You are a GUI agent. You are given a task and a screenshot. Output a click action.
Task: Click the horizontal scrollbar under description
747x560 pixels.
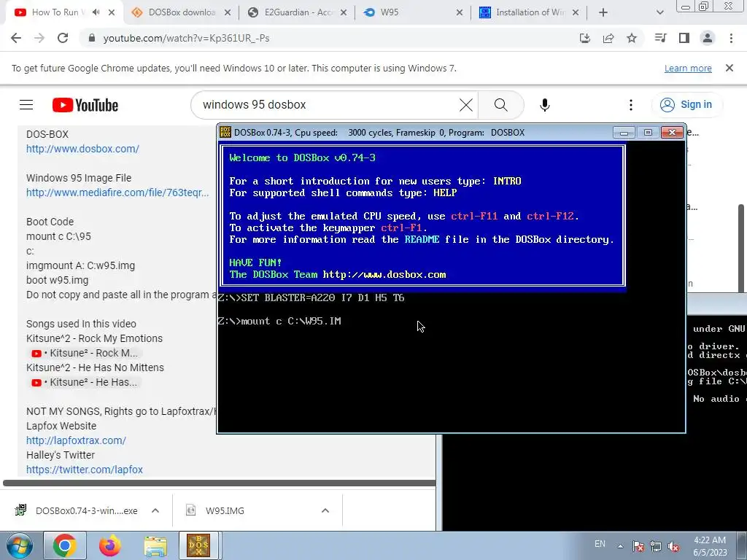[x=219, y=483]
